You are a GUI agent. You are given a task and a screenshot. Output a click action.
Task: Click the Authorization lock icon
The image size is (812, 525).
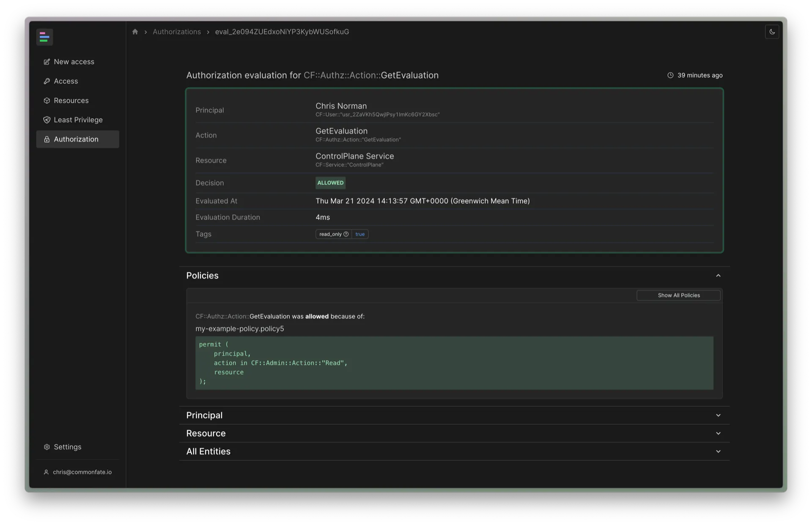point(47,139)
